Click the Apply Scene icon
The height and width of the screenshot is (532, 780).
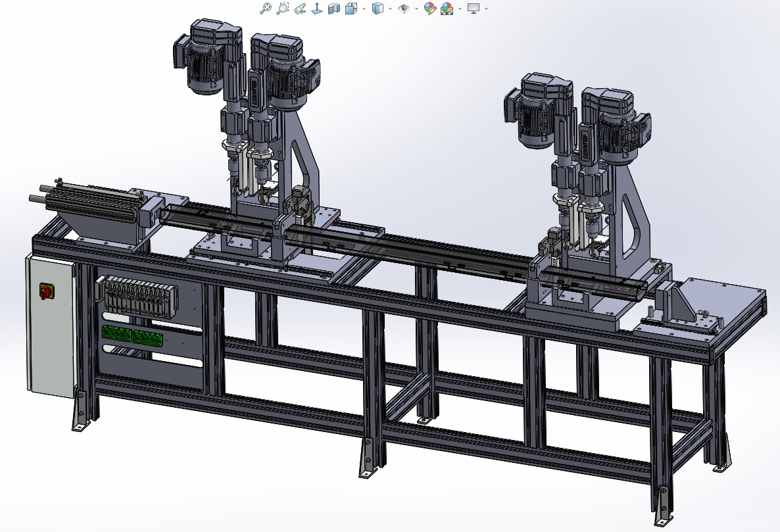pos(447,9)
